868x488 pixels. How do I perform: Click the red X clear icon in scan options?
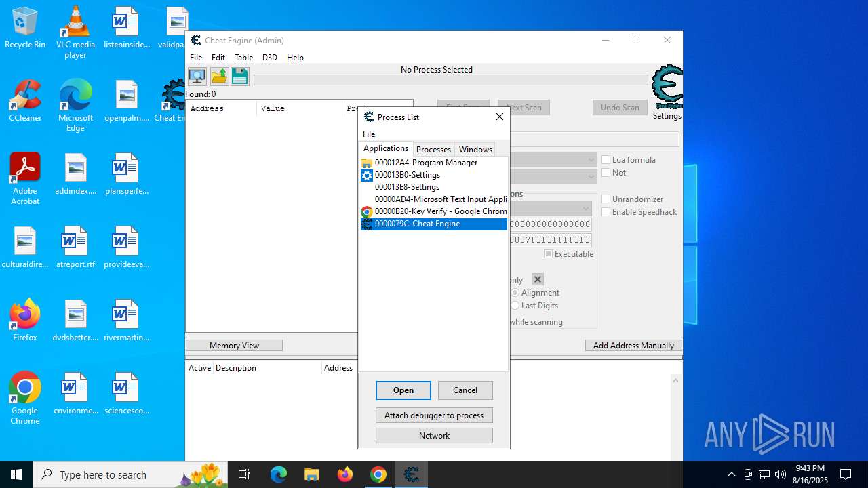(538, 279)
